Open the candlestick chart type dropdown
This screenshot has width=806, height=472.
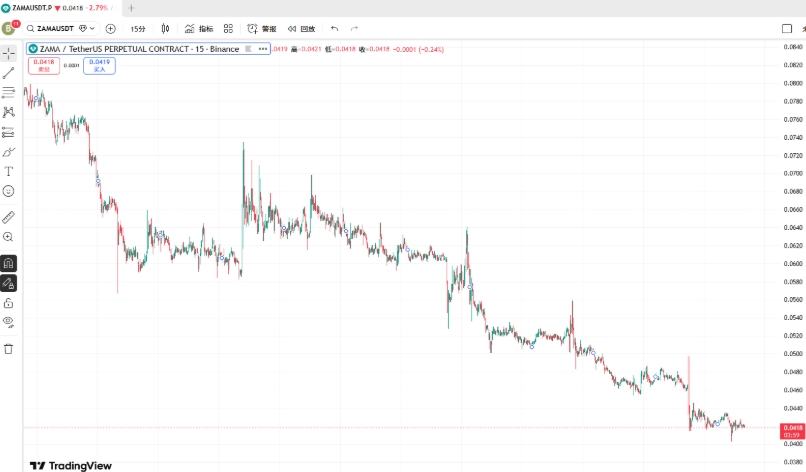(165, 29)
